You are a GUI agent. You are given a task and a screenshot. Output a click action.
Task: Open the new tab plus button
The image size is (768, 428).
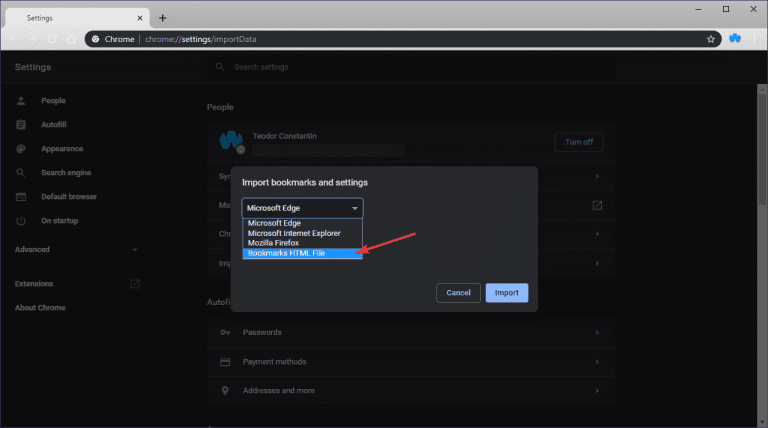click(163, 17)
